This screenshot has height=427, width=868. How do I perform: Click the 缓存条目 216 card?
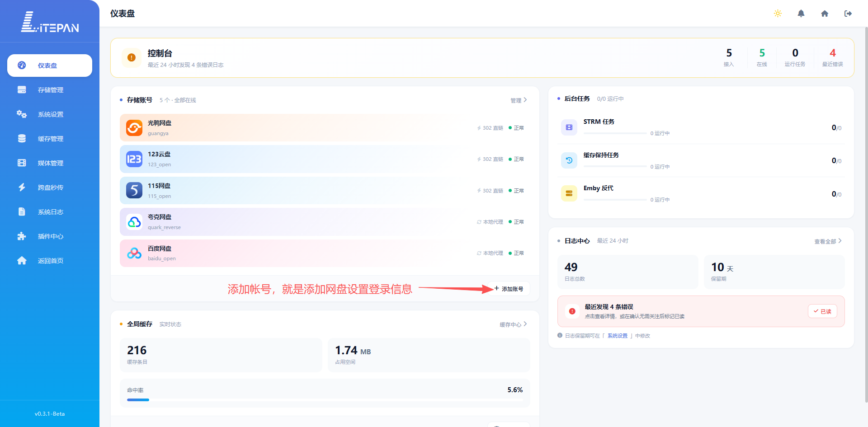(x=221, y=355)
